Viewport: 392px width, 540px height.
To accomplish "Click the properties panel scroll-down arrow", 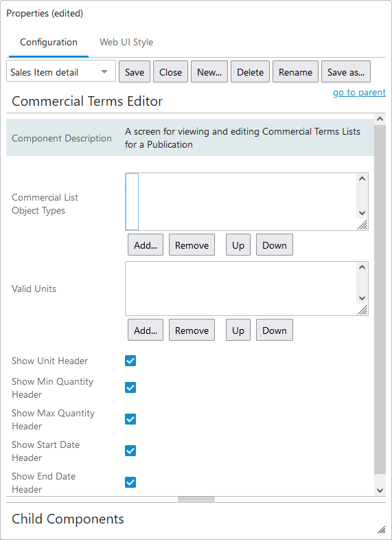I will pos(380,491).
